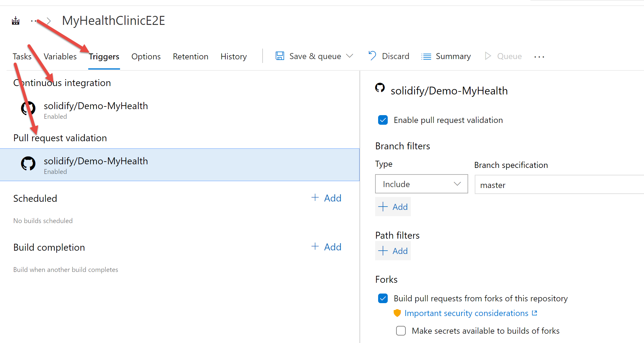Click Save & queue button text
This screenshot has height=343, width=644.
coord(315,56)
